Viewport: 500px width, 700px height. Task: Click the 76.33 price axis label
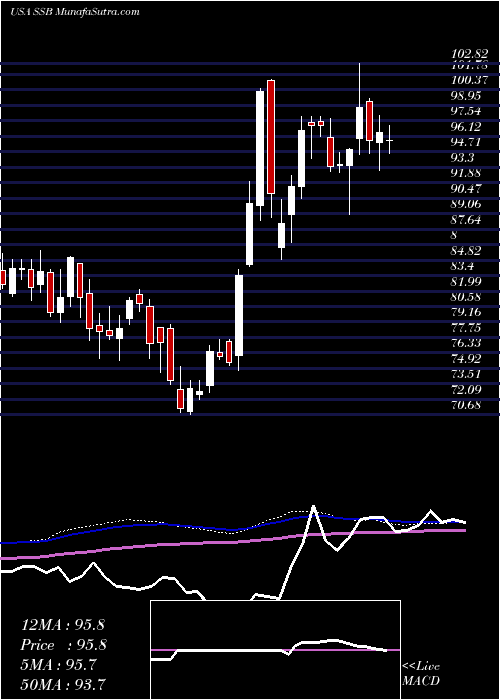tap(466, 343)
